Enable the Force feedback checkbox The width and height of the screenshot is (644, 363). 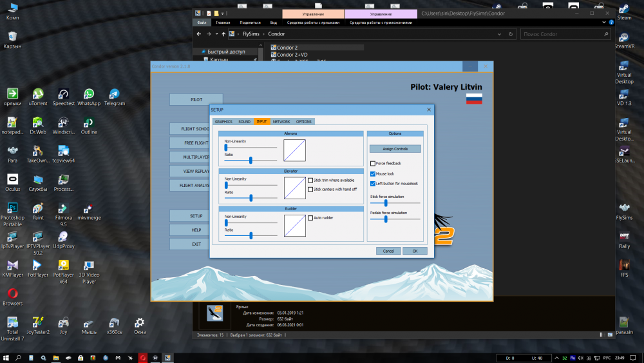click(x=372, y=163)
